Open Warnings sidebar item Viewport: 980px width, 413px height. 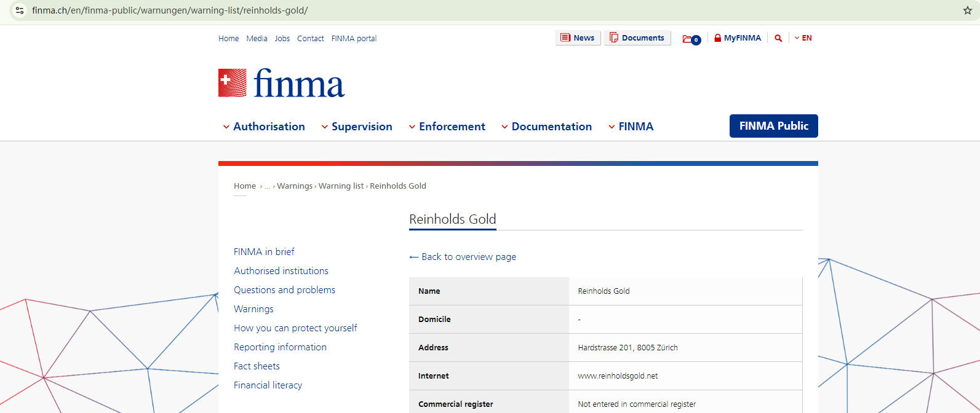click(x=253, y=309)
